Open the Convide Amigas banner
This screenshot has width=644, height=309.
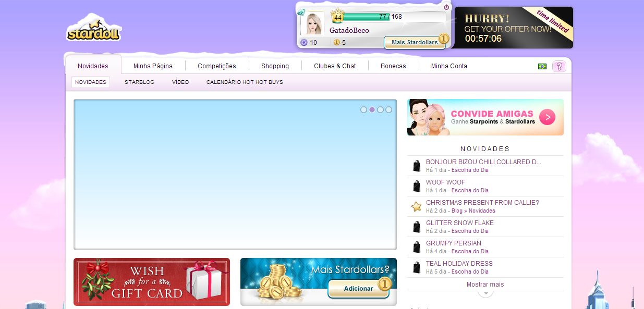click(485, 117)
